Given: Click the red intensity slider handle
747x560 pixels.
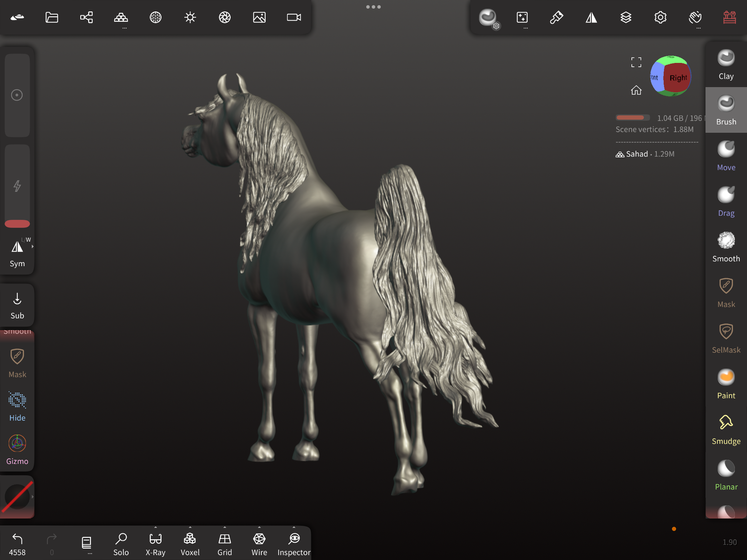Looking at the screenshot, I should point(17,224).
